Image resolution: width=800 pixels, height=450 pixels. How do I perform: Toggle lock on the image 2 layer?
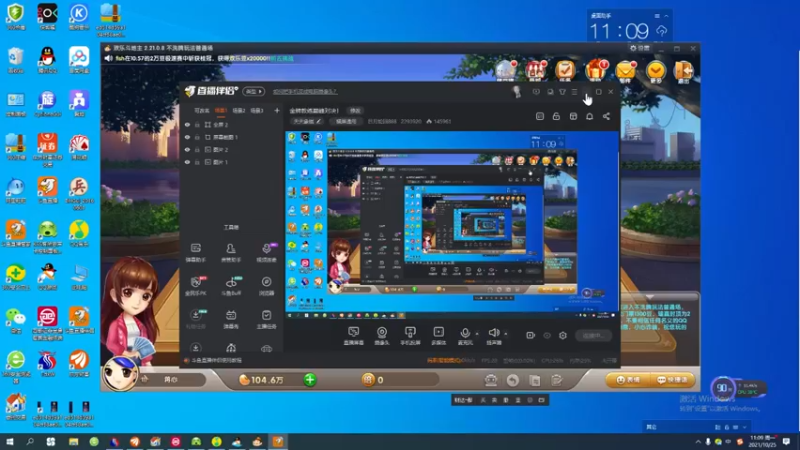(197, 149)
